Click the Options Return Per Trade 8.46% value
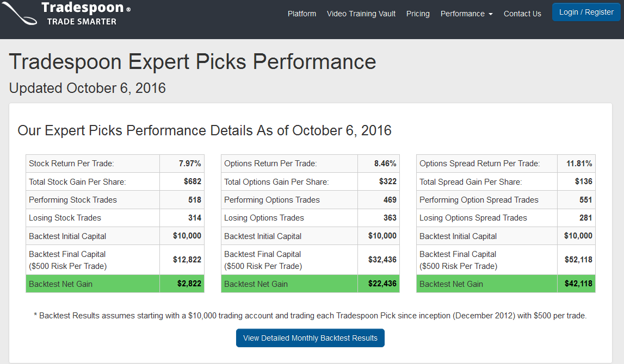 (x=385, y=164)
